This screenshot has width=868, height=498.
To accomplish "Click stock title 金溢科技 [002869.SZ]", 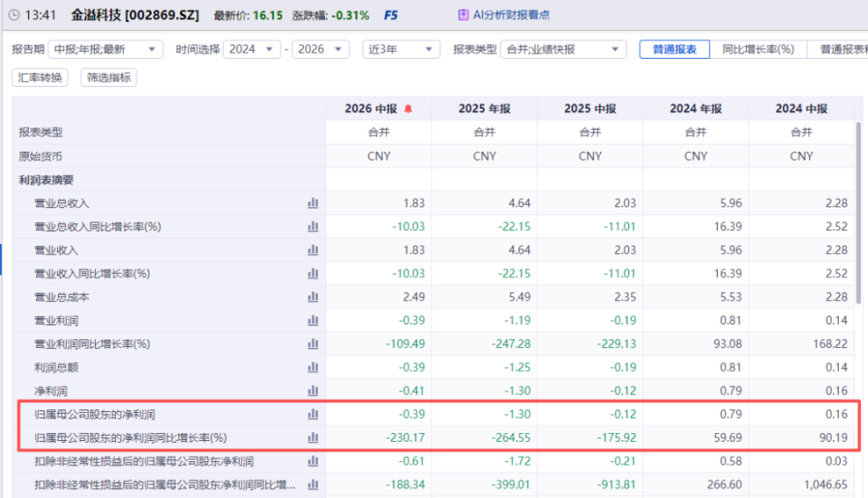I will 135,15.
